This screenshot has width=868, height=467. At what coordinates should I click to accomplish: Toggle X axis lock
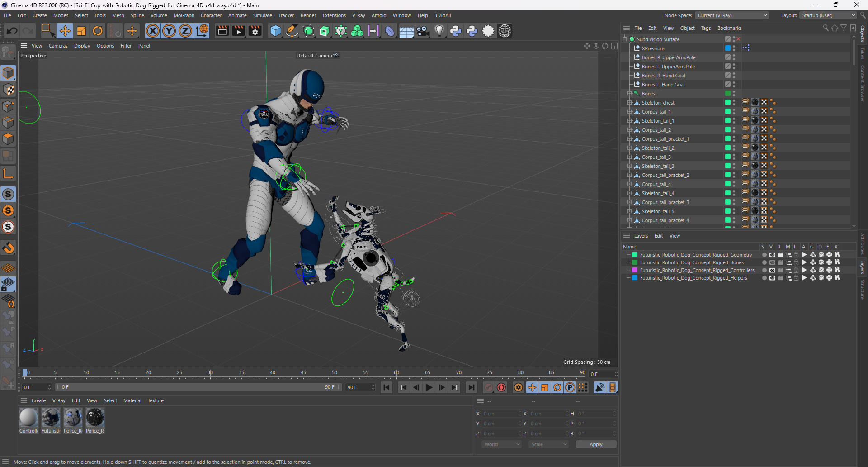153,31
